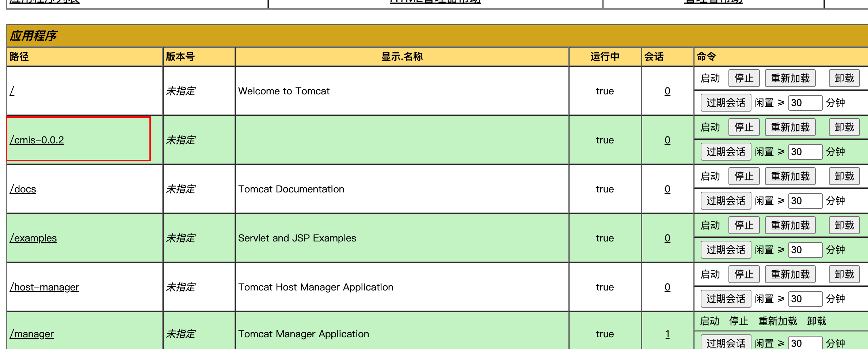
Task: Click the 'Tomcat Host Manager Application' text
Action: point(316,287)
